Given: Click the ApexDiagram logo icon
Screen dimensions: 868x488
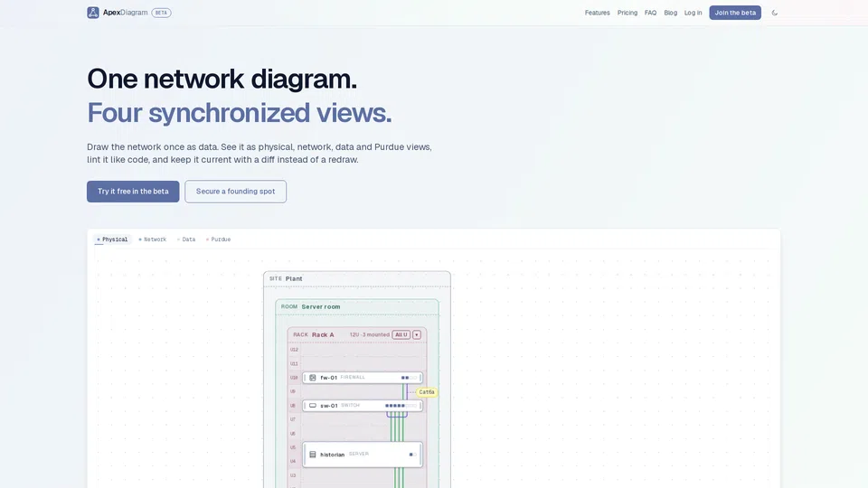Looking at the screenshot, I should (93, 12).
